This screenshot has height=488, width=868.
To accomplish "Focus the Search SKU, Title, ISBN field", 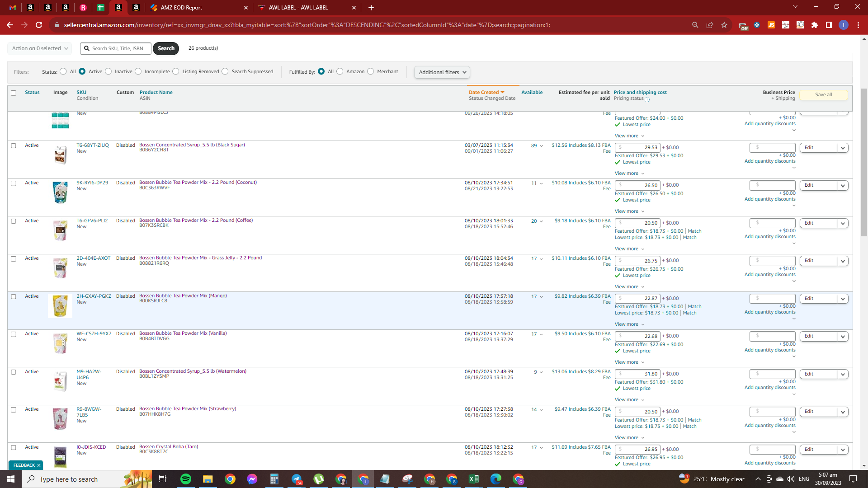I will (x=116, y=48).
